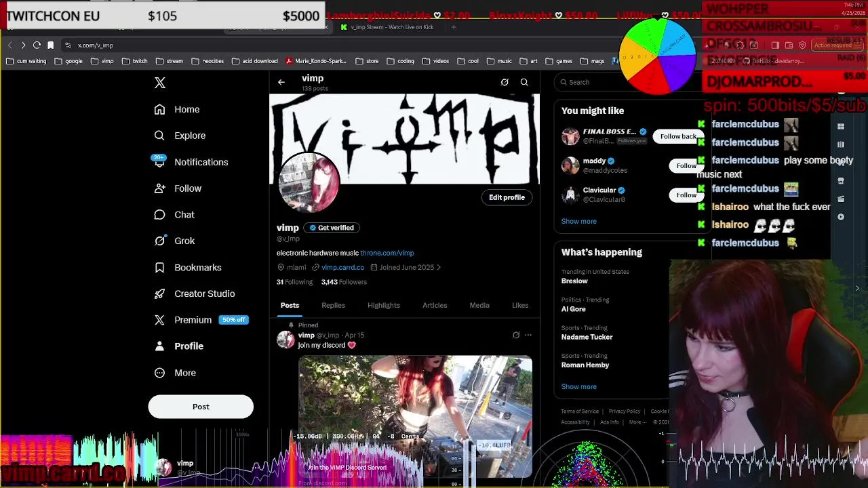Screen dimensions: 868x488
Task: Open Chat from the sidebar
Action: (x=174, y=215)
